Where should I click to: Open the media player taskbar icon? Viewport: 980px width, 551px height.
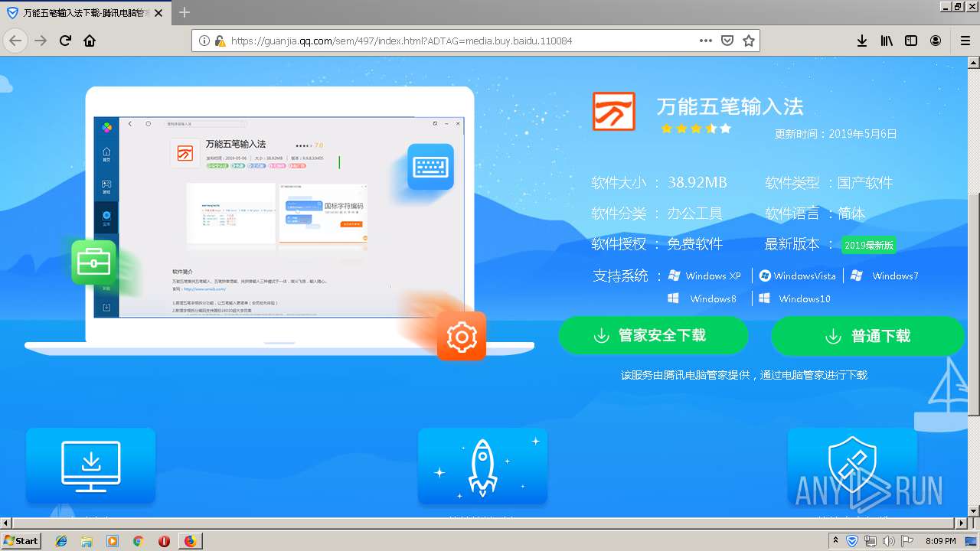pyautogui.click(x=113, y=541)
